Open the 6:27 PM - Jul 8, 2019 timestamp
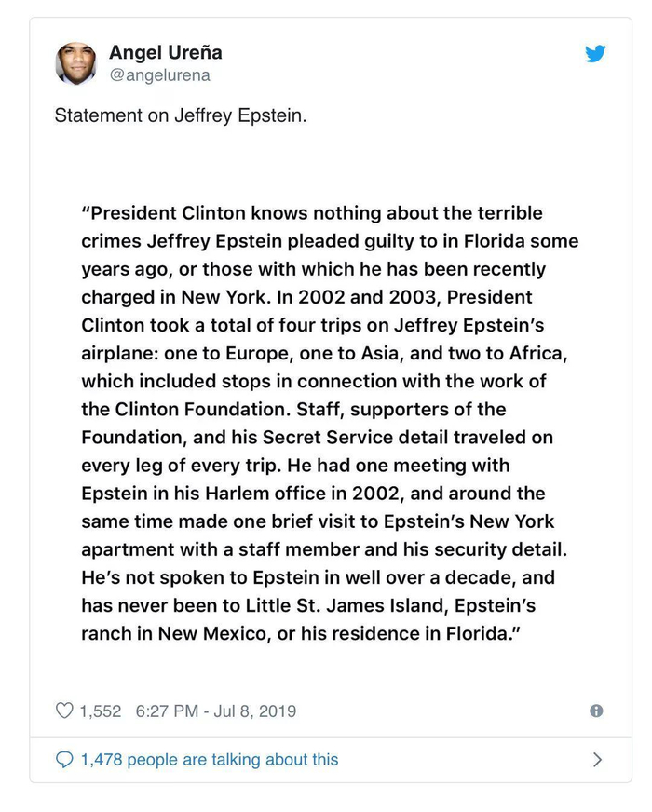 tap(216, 710)
